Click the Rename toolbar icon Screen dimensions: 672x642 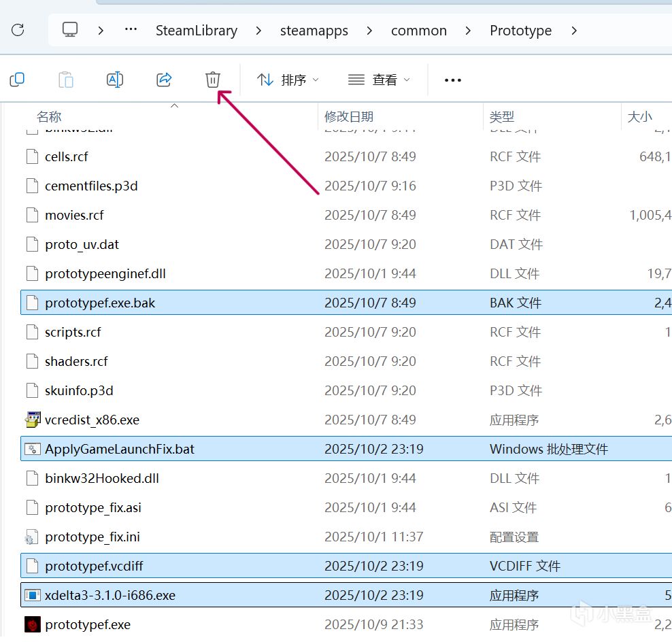tap(115, 80)
